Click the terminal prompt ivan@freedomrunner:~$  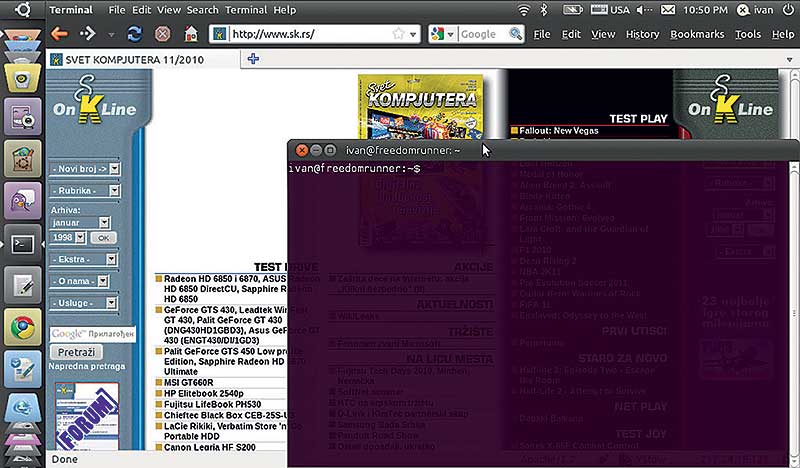tap(354, 168)
